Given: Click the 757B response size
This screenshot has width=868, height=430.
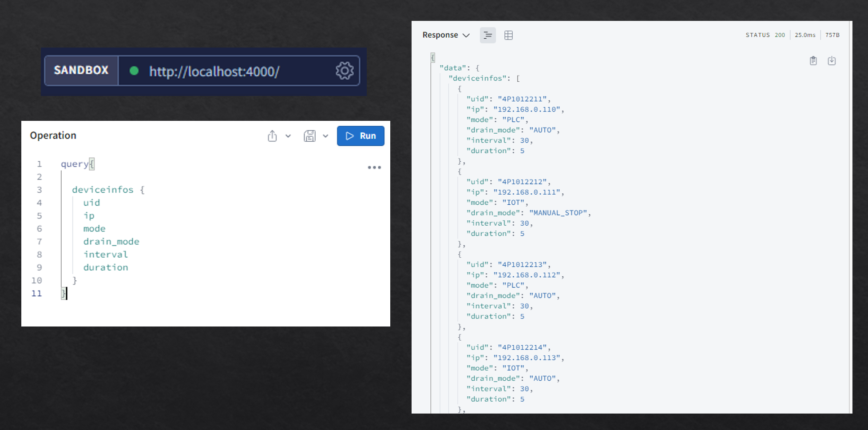Looking at the screenshot, I should click(x=832, y=35).
